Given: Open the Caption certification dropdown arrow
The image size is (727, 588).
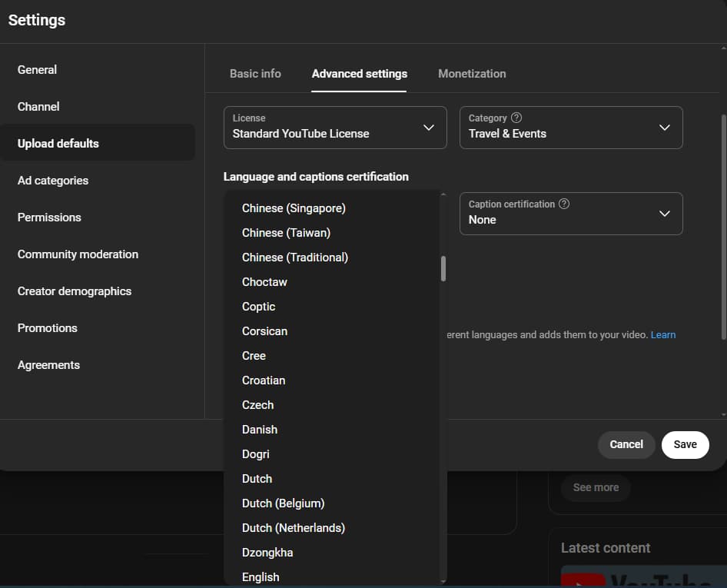Looking at the screenshot, I should click(x=665, y=214).
